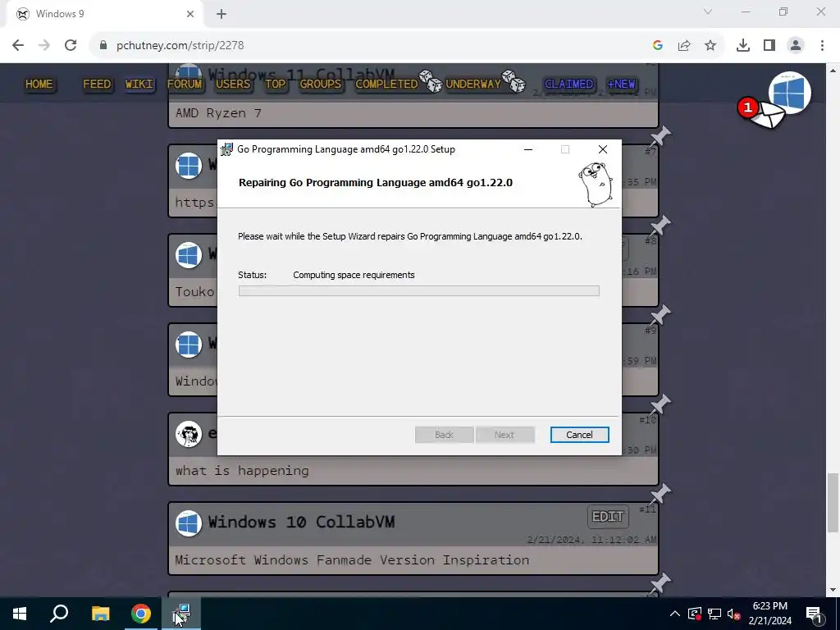Open taskbar search
Viewport: 840px width, 630px height.
59,614
